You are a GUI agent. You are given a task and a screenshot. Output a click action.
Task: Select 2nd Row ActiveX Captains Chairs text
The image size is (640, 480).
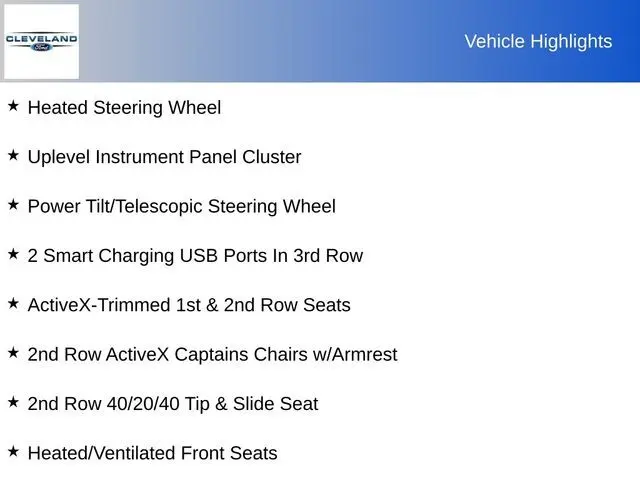(x=212, y=355)
